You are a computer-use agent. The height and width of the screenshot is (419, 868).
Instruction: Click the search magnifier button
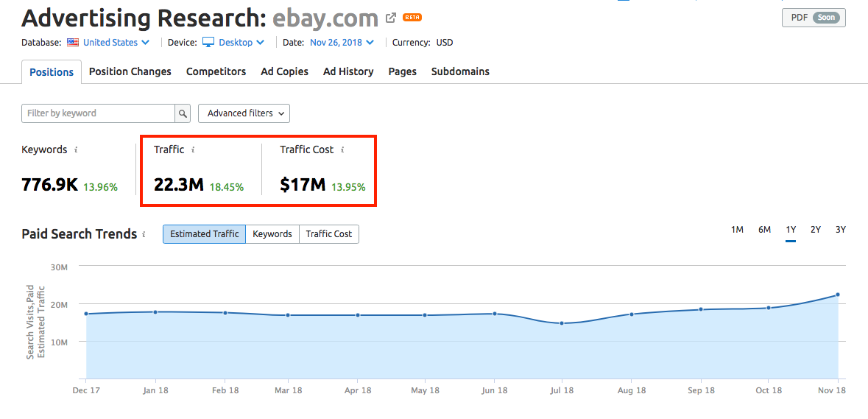click(182, 113)
